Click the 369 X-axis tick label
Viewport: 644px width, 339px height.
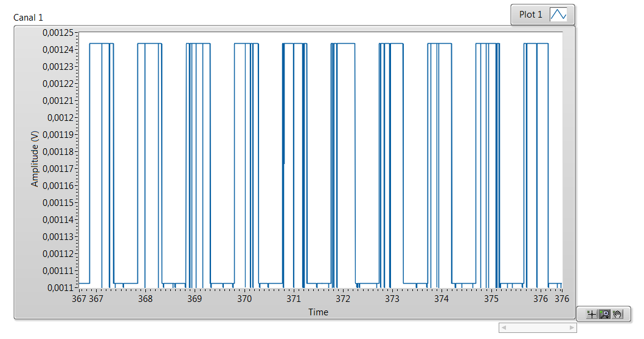(195, 299)
